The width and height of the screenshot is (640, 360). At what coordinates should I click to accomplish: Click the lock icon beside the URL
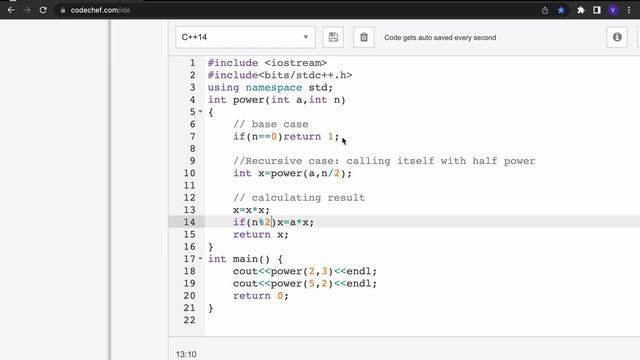[62, 11]
